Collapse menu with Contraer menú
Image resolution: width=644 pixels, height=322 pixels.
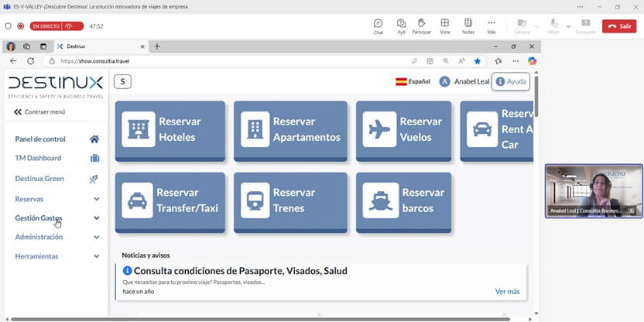tap(39, 111)
